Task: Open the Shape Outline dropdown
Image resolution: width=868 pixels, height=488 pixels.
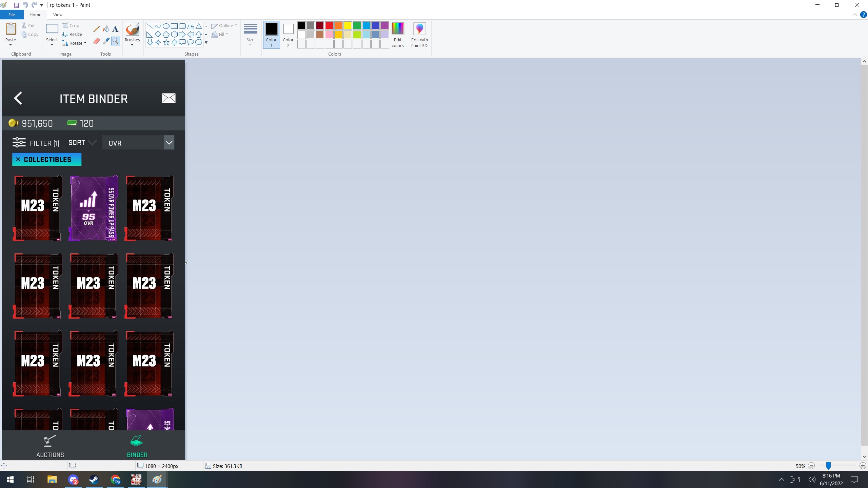Action: [x=224, y=26]
